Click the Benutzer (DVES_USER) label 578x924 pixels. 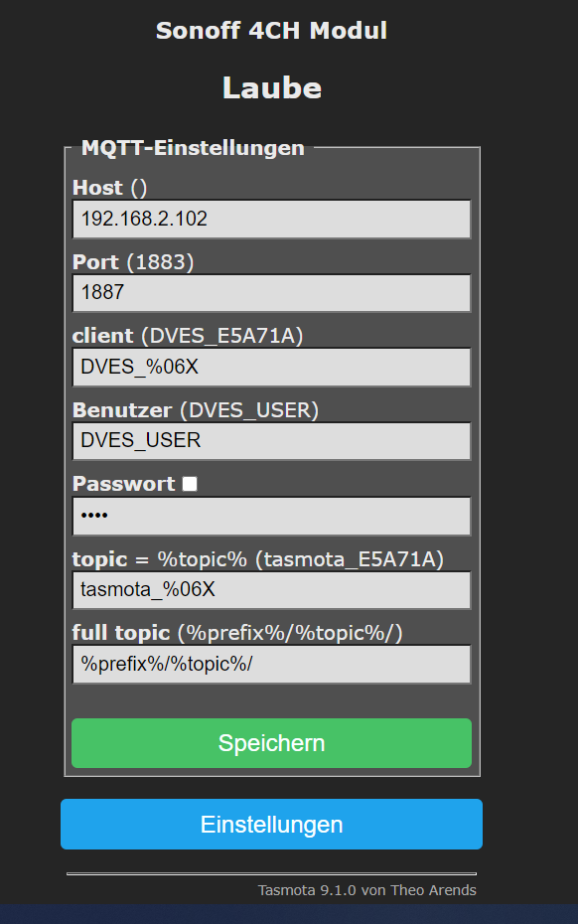[195, 409]
